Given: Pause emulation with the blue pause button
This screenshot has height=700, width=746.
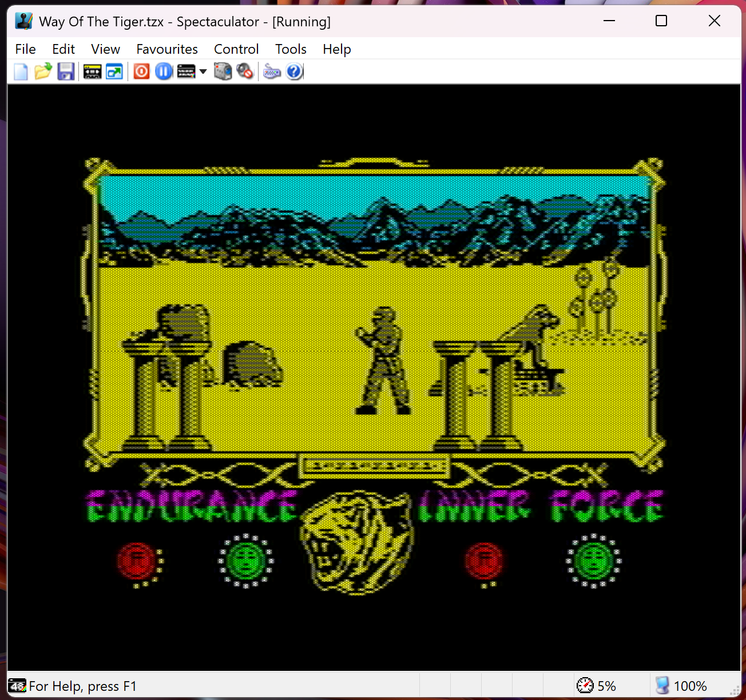Looking at the screenshot, I should click(x=164, y=72).
